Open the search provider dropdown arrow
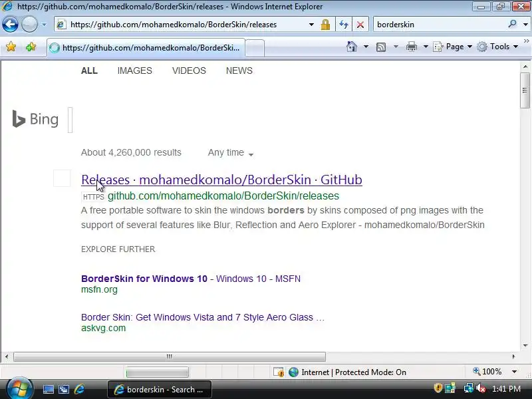 (525, 25)
